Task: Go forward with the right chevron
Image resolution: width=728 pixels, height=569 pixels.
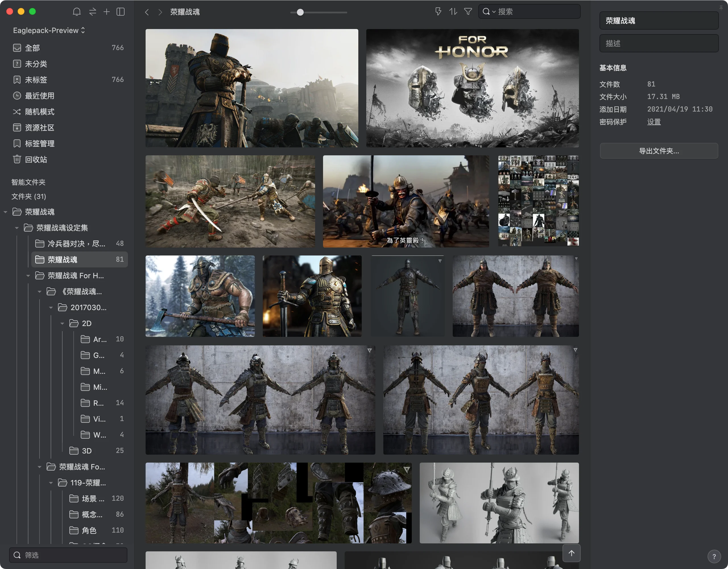Action: (x=160, y=12)
